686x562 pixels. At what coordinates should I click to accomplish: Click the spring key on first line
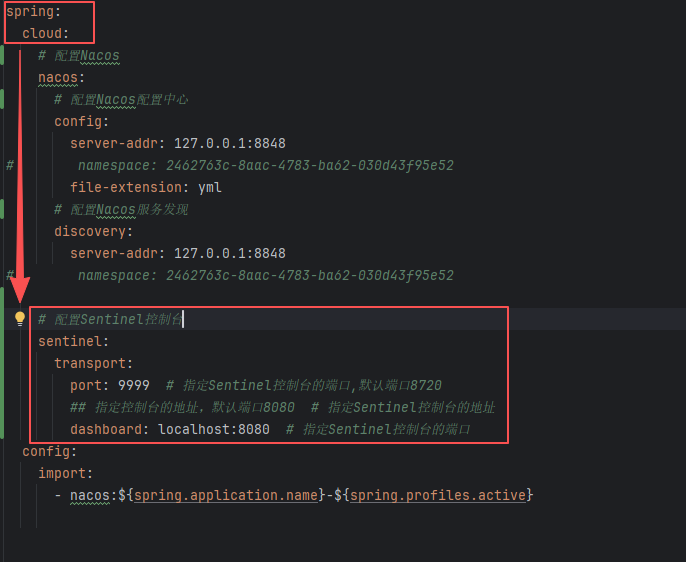[x=30, y=11]
